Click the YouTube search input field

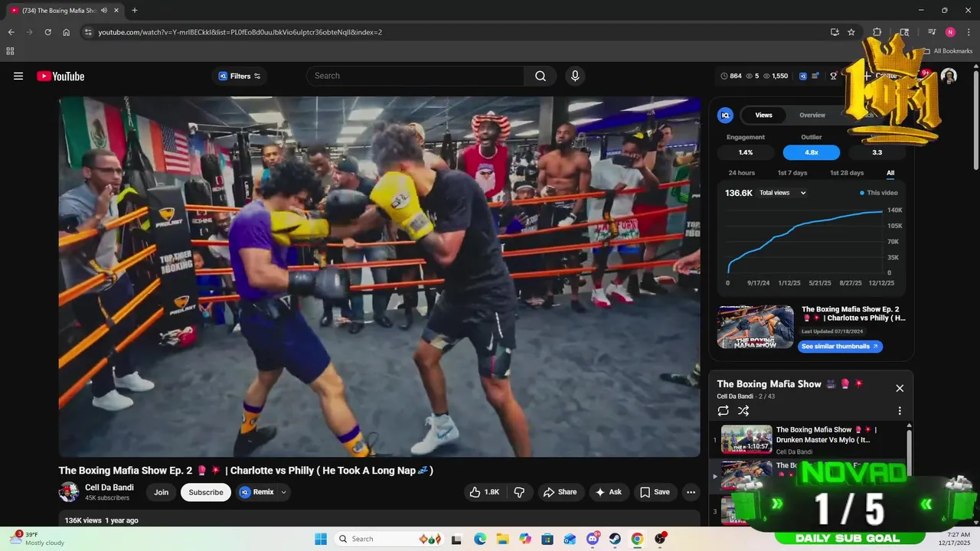pos(416,76)
